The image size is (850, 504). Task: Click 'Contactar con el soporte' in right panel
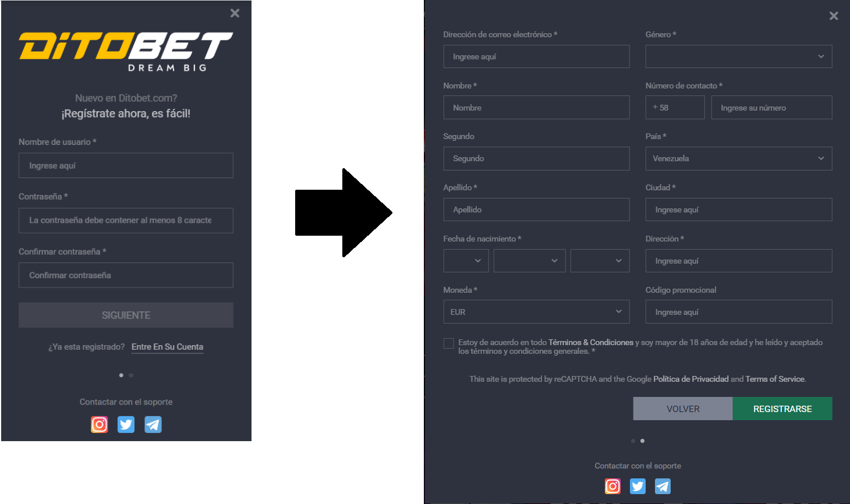(637, 466)
